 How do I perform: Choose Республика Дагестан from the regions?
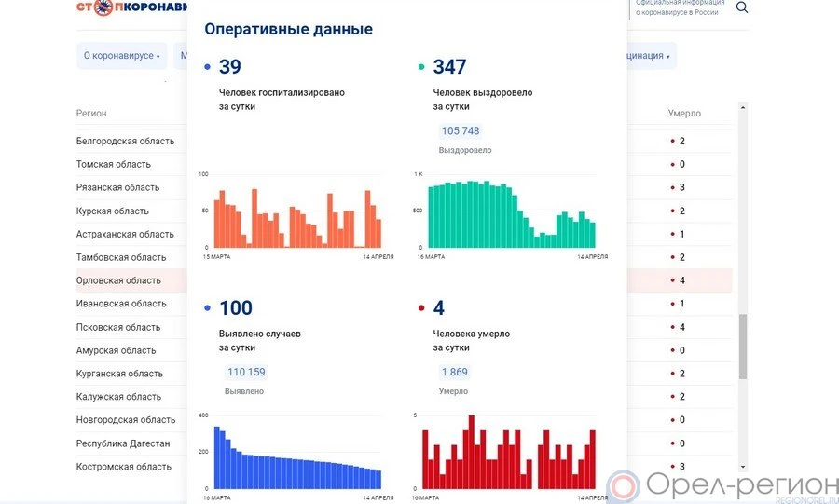[x=123, y=443]
